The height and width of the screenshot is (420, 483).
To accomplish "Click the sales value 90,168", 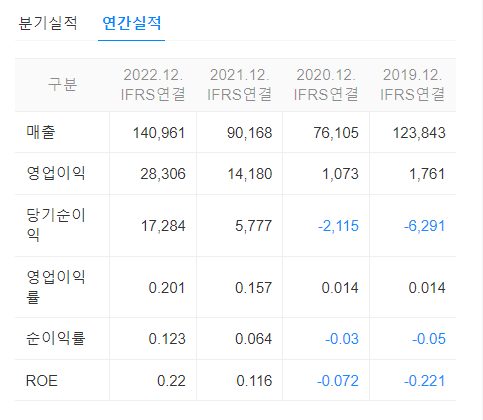I will click(250, 133).
